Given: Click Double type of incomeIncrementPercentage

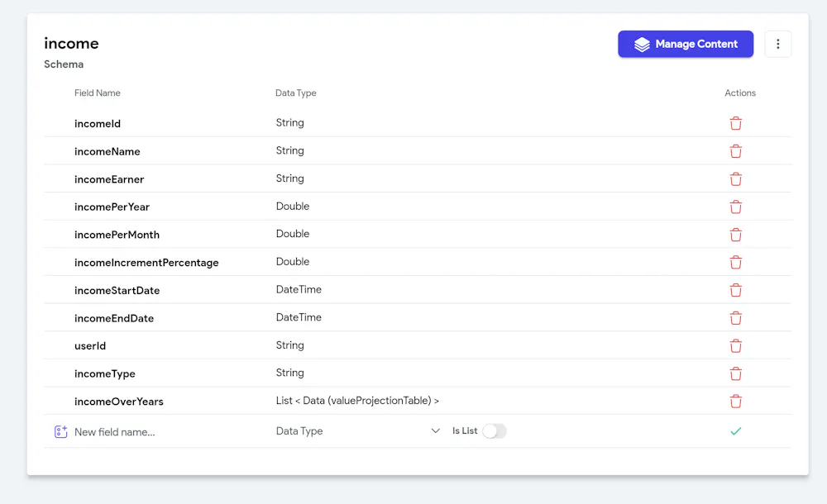Looking at the screenshot, I should [293, 261].
